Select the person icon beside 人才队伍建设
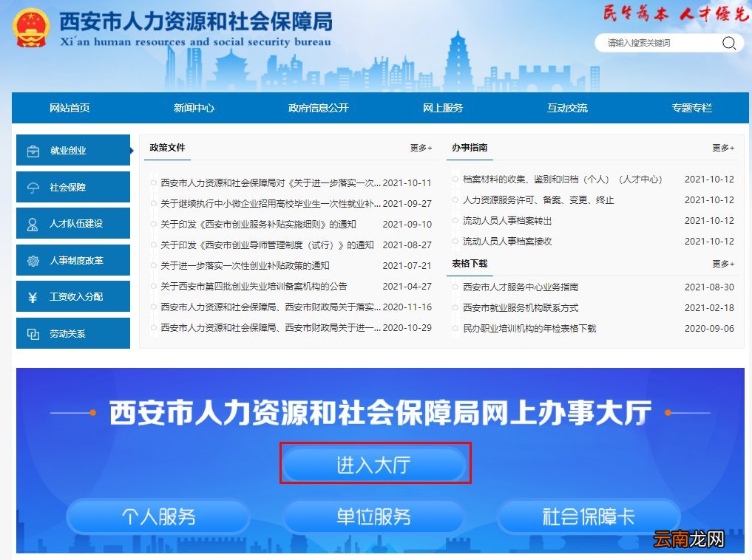Screen dimensions: 752x560 coord(32,223)
